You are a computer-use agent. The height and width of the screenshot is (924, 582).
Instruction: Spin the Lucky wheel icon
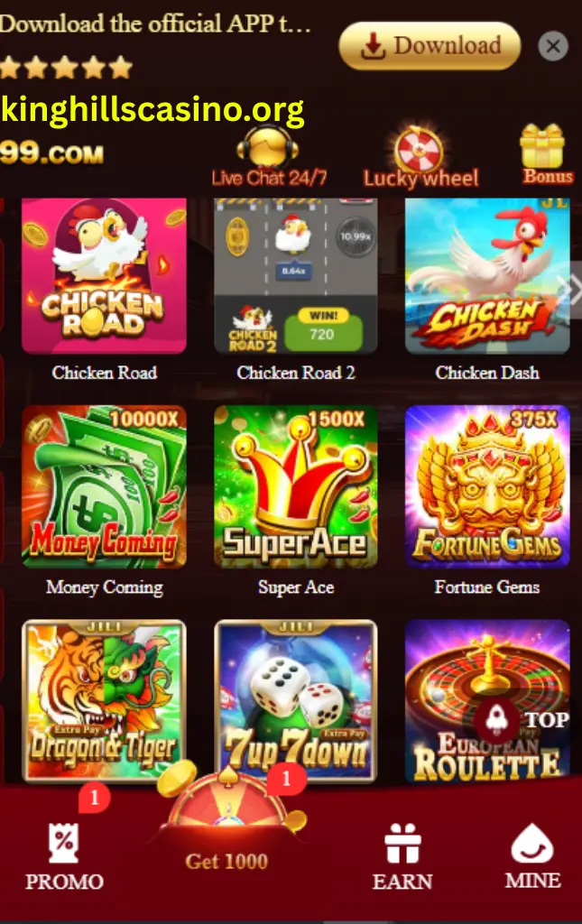click(x=419, y=149)
